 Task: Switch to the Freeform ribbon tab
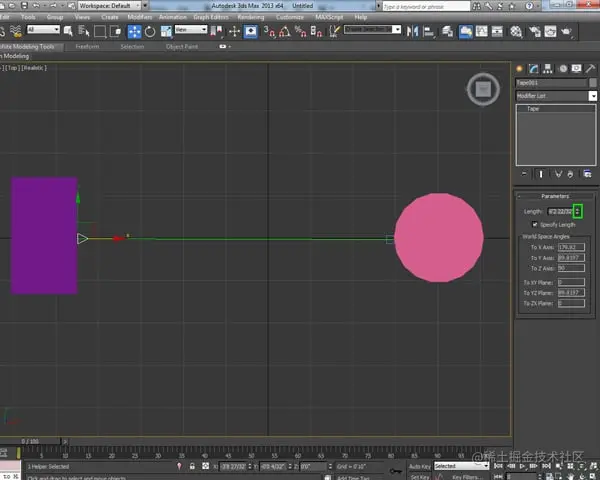point(87,47)
